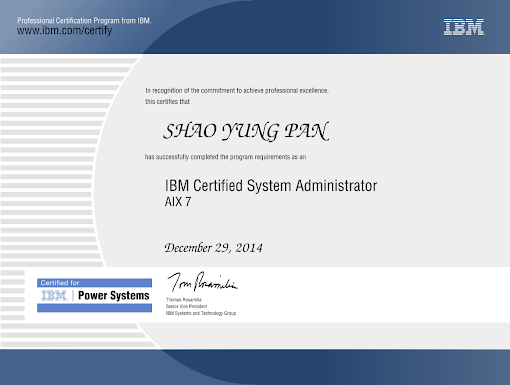Click the "IBM Certified System Administrator" title
This screenshot has height=385, width=510.
tap(271, 186)
